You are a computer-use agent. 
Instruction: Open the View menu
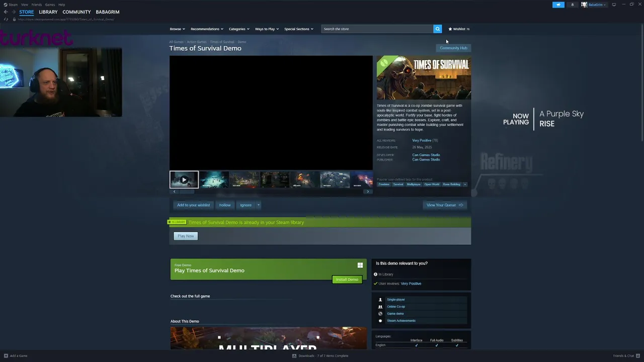click(x=24, y=5)
